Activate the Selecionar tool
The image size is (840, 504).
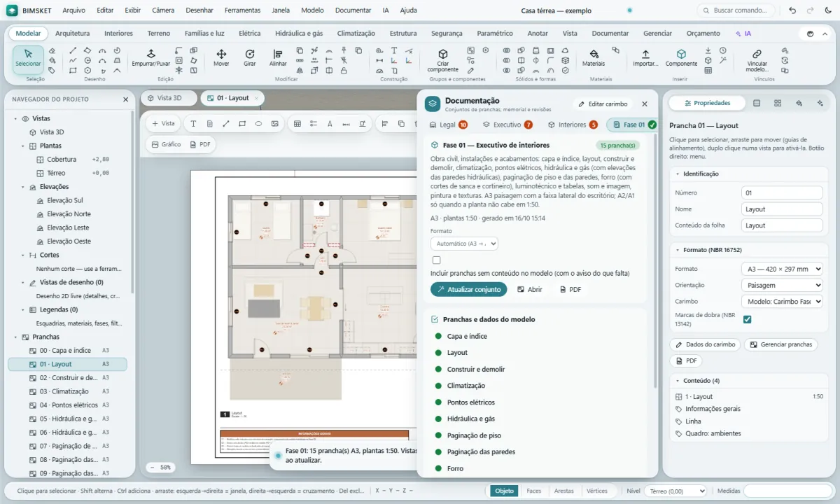pyautogui.click(x=29, y=58)
